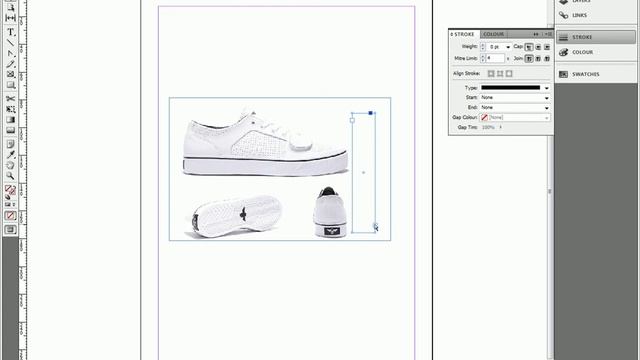The height and width of the screenshot is (360, 640).
Task: Choose the Butt Cap option
Action: point(529,47)
